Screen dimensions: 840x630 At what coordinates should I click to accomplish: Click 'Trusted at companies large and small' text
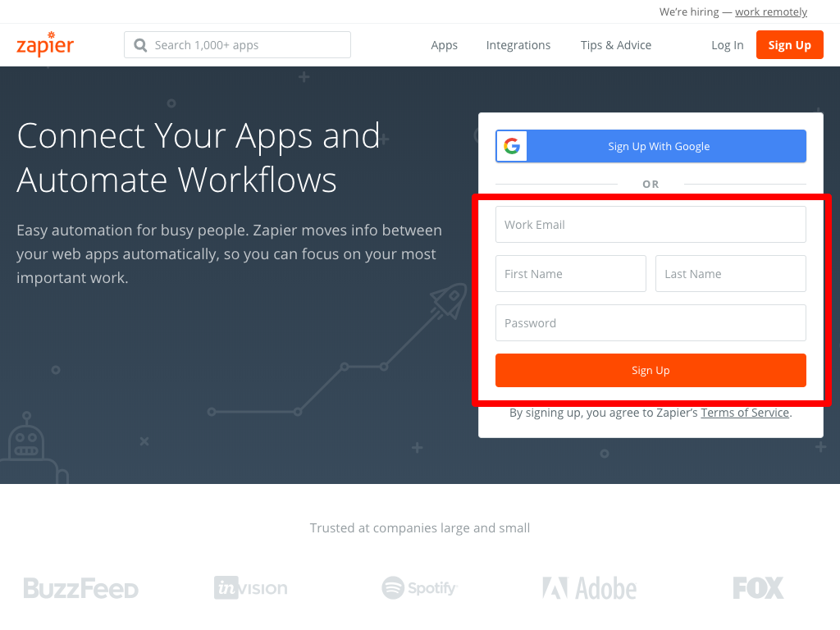pyautogui.click(x=419, y=527)
